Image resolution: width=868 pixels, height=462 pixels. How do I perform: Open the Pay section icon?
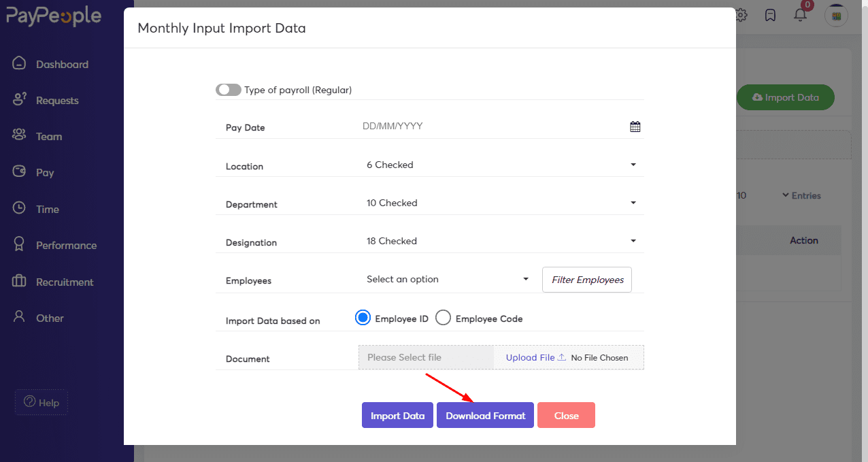(20, 172)
